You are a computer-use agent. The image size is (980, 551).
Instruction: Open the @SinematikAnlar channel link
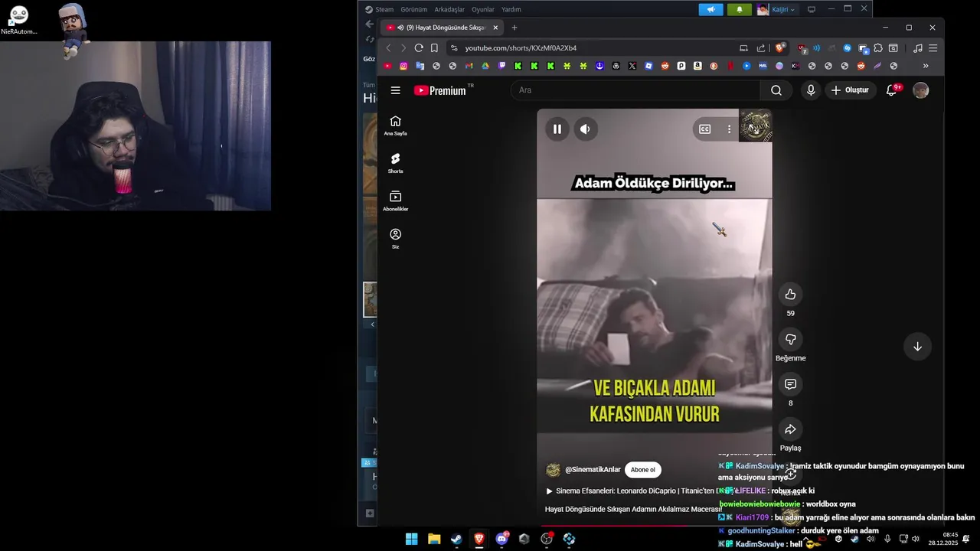[x=593, y=470]
